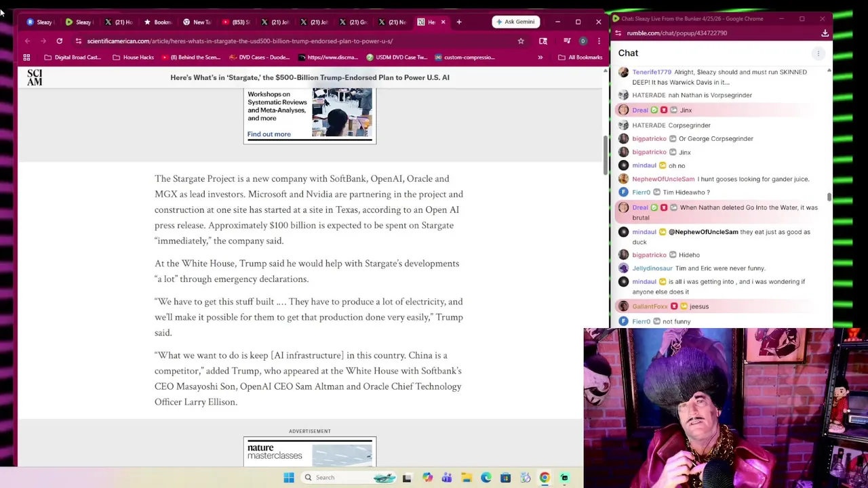Screen dimensions: 868x488
Task: Open the discmakers https bookmark
Action: tap(328, 57)
